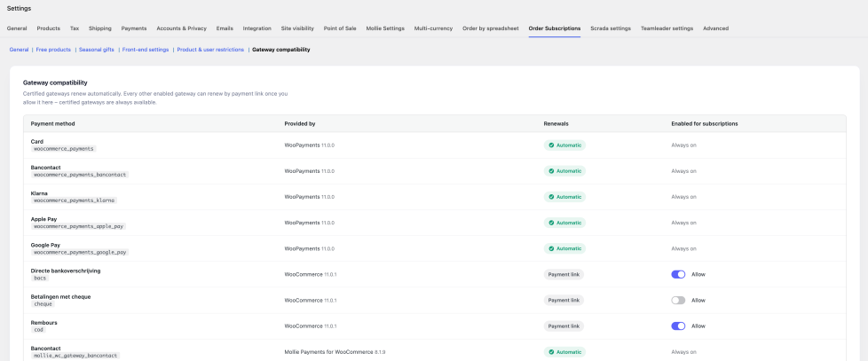The image size is (868, 361).
Task: Click Payment link badge for Directe bankoverschrijving
Action: tap(564, 274)
